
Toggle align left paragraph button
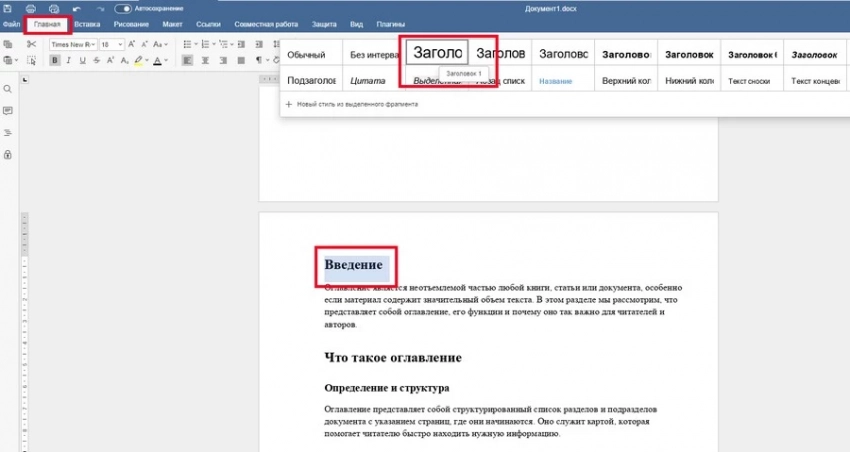point(188,61)
